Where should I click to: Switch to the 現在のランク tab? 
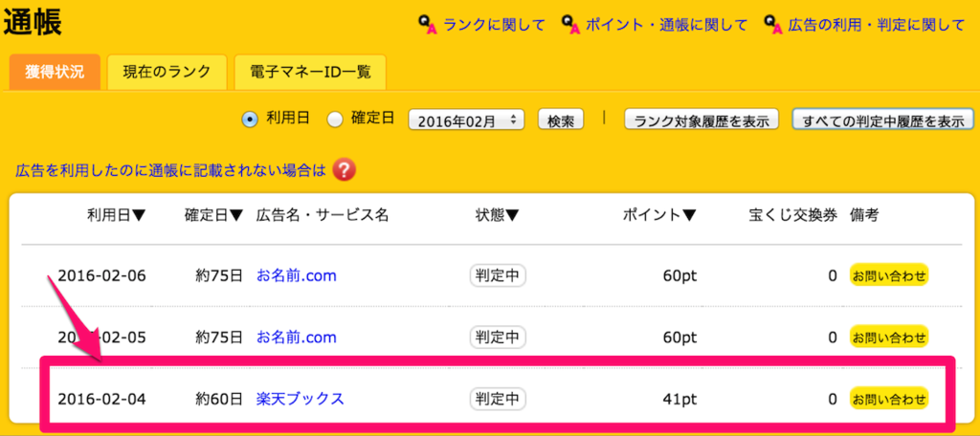point(167,71)
